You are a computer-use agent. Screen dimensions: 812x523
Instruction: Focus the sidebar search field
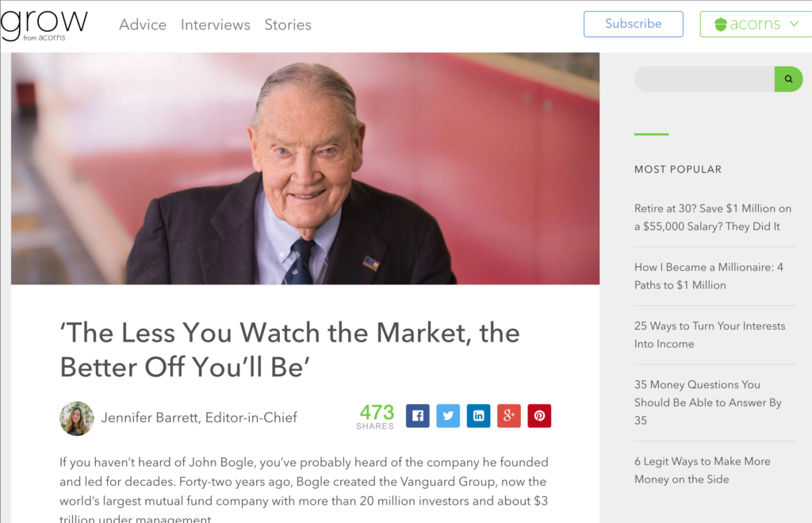704,79
